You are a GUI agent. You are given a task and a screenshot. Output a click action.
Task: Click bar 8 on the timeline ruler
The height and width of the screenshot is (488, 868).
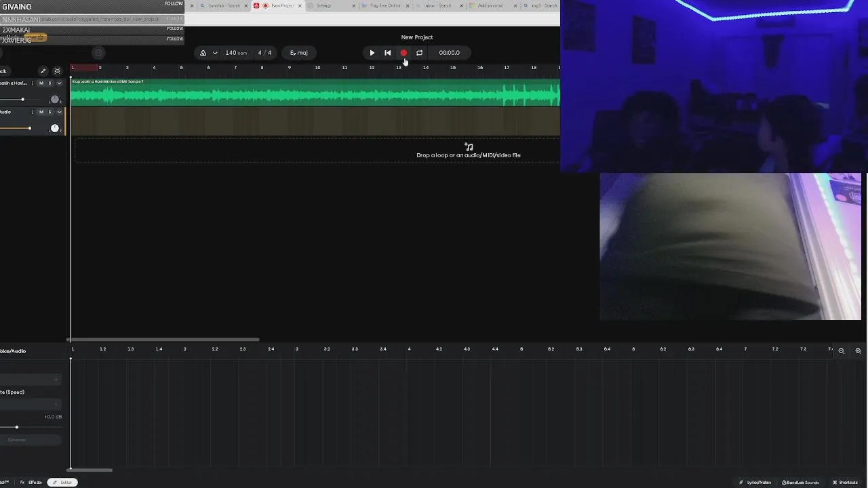pos(262,68)
